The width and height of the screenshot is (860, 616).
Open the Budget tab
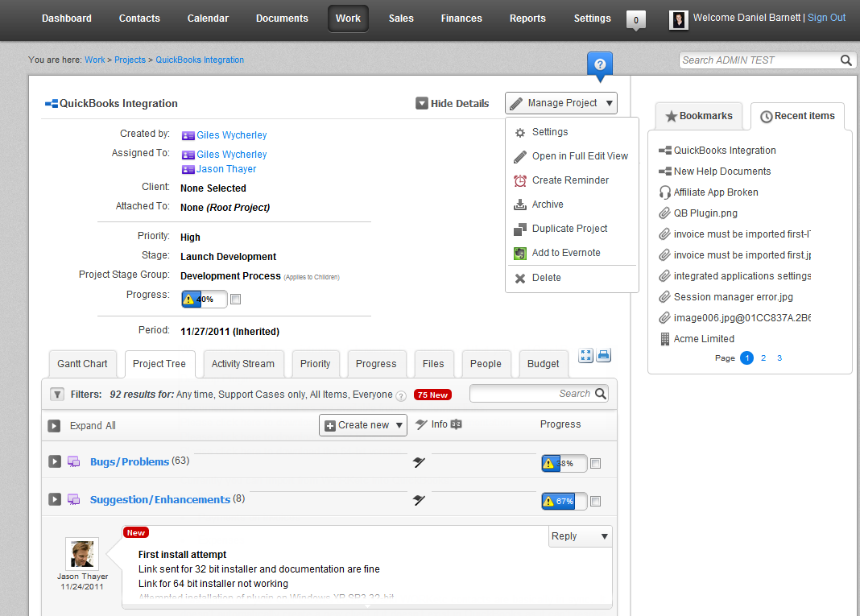point(543,364)
